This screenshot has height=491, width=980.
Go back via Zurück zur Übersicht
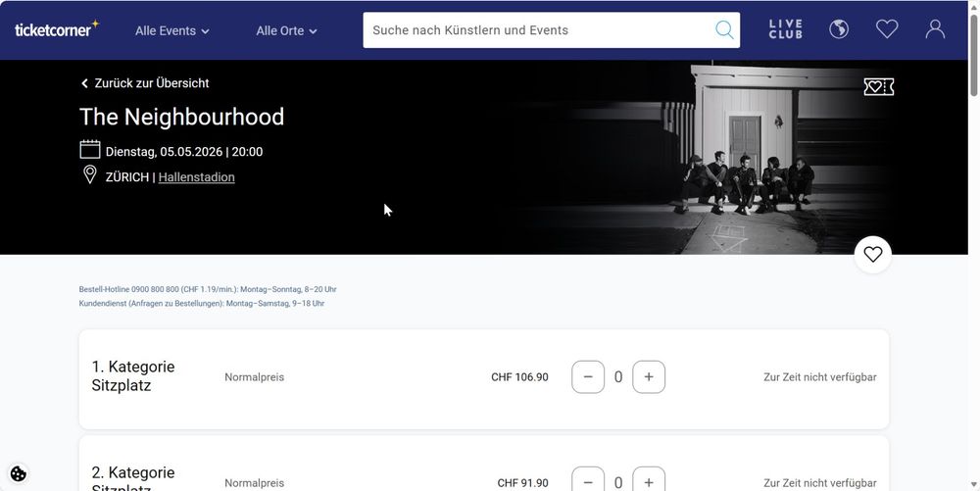pyautogui.click(x=144, y=83)
